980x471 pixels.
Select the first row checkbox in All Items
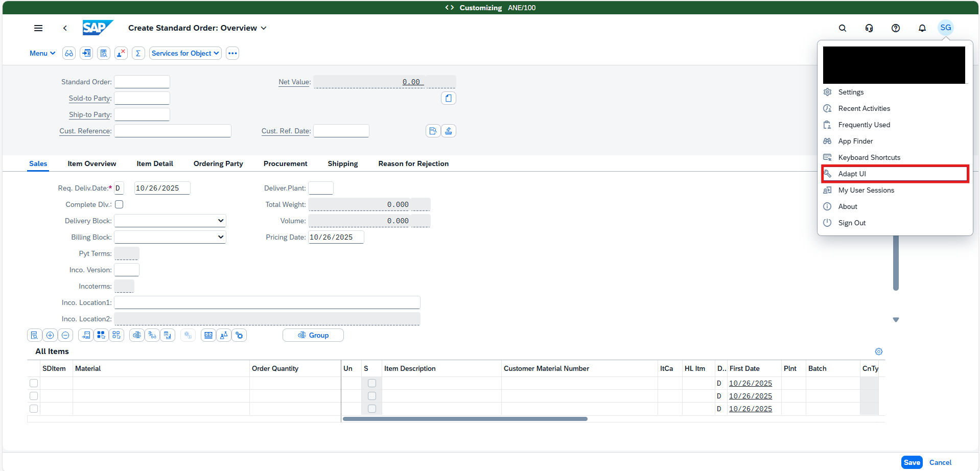(x=34, y=383)
